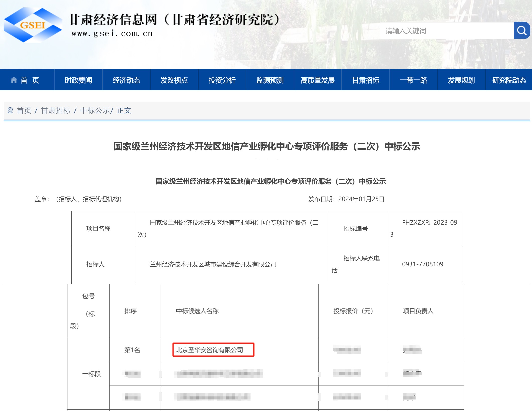
Task: Go to 甘肃招标 breadcrumb link
Action: pos(56,111)
